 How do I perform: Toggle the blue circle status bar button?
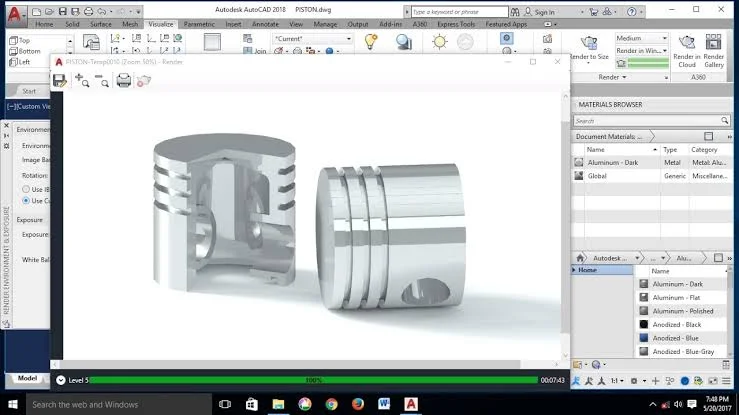click(685, 381)
